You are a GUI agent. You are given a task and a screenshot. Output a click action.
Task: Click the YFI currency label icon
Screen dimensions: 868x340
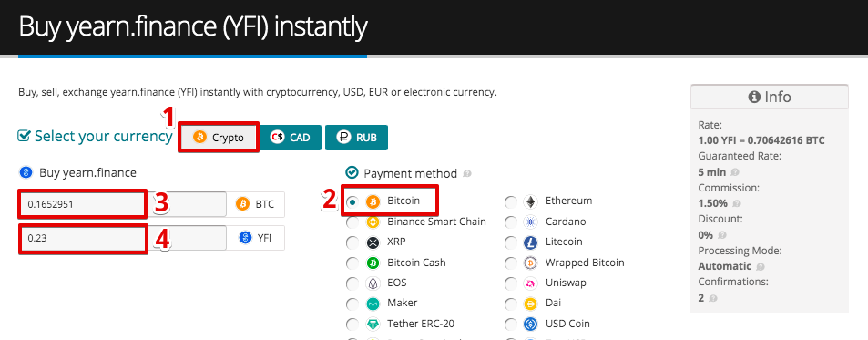click(x=245, y=238)
